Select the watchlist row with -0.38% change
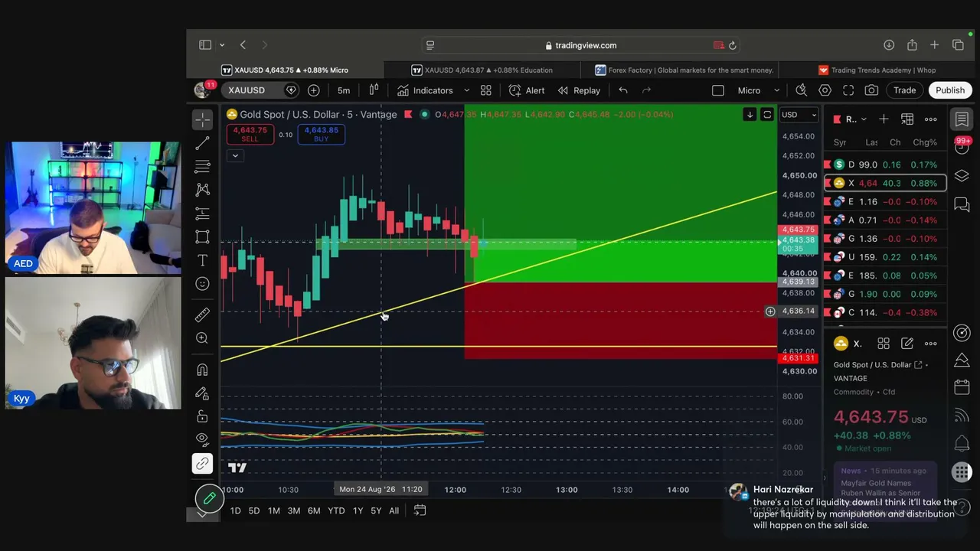 click(885, 312)
